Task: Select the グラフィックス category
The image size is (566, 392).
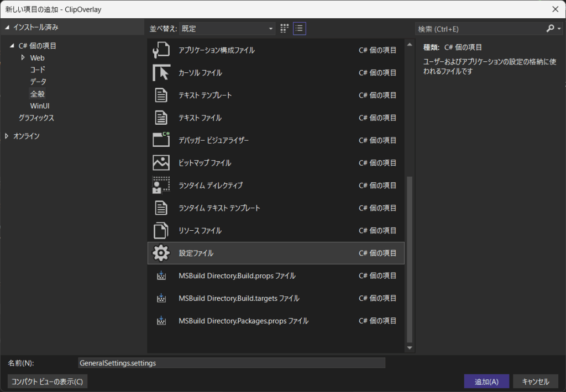Action: point(36,118)
